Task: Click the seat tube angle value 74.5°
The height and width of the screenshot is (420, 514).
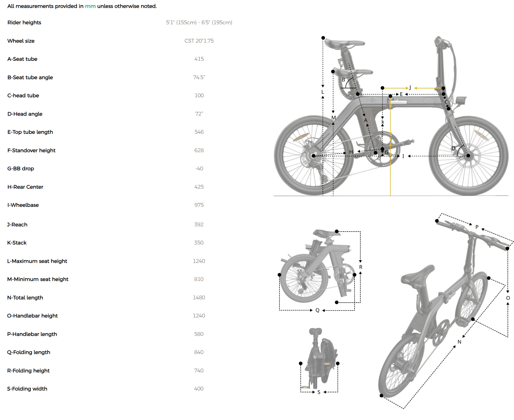Action: (199, 77)
